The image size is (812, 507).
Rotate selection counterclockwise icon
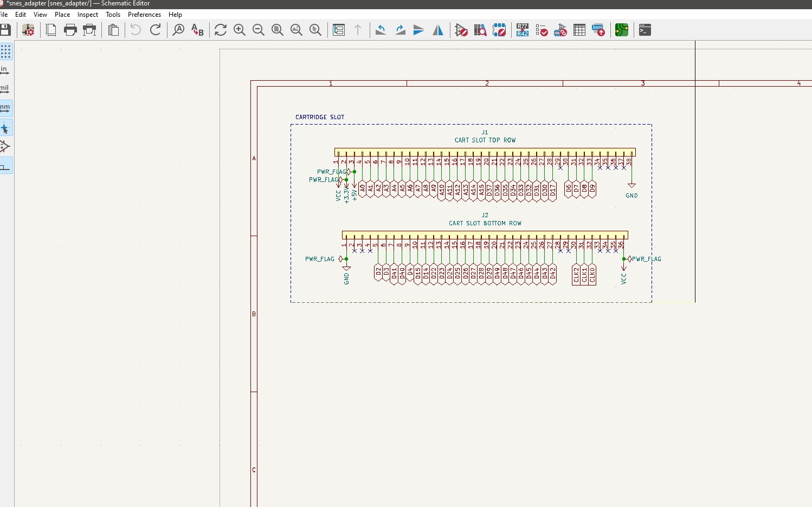click(x=381, y=30)
